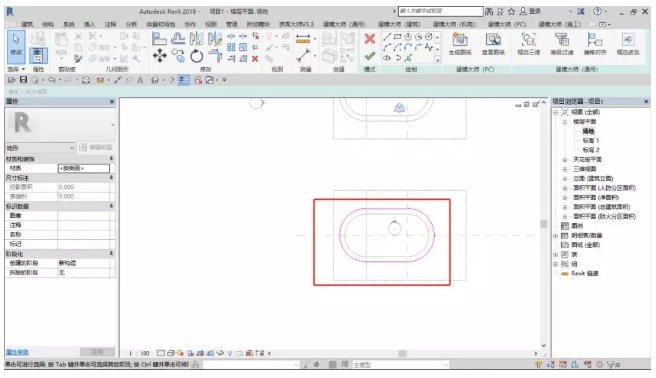Select the Align tool in the Modify panel

(159, 39)
